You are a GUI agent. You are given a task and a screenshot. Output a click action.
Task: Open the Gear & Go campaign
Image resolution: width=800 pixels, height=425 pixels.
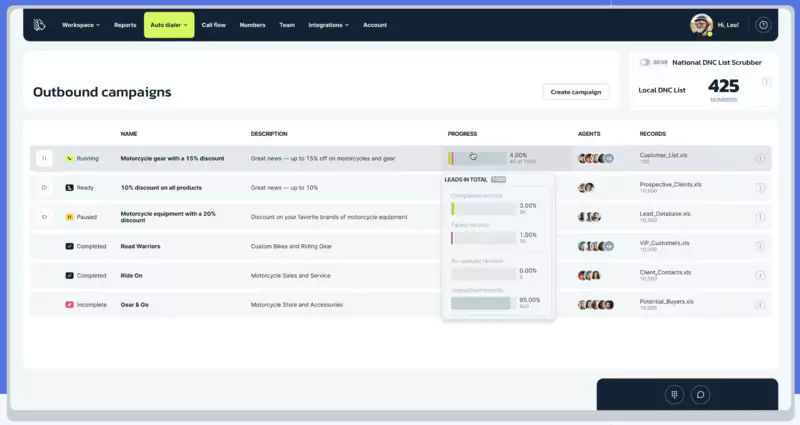click(135, 305)
